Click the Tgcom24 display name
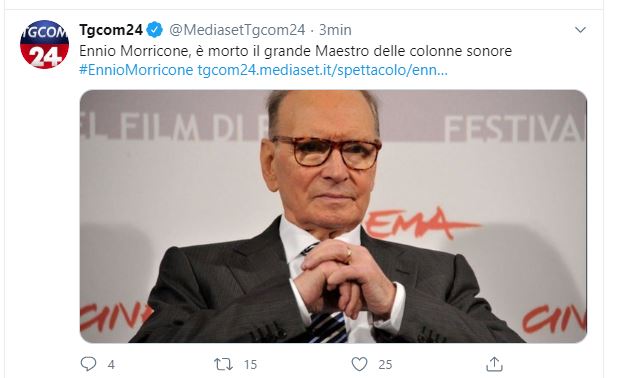This screenshot has height=378, width=617. [x=111, y=30]
